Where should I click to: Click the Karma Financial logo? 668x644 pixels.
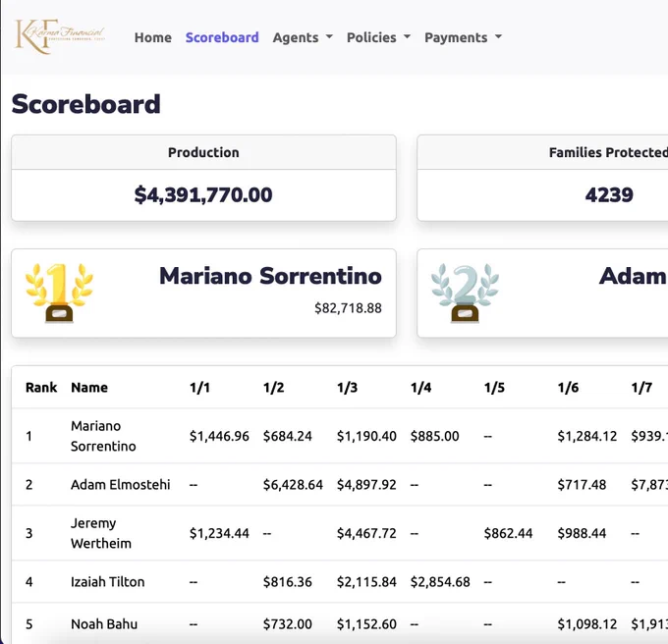pyautogui.click(x=60, y=36)
